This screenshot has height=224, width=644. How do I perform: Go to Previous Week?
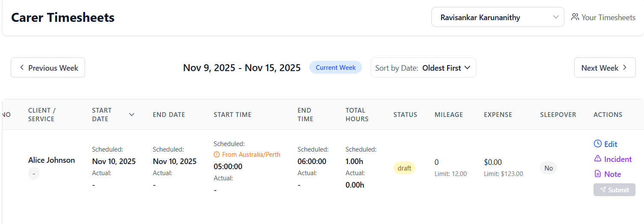[x=48, y=68]
